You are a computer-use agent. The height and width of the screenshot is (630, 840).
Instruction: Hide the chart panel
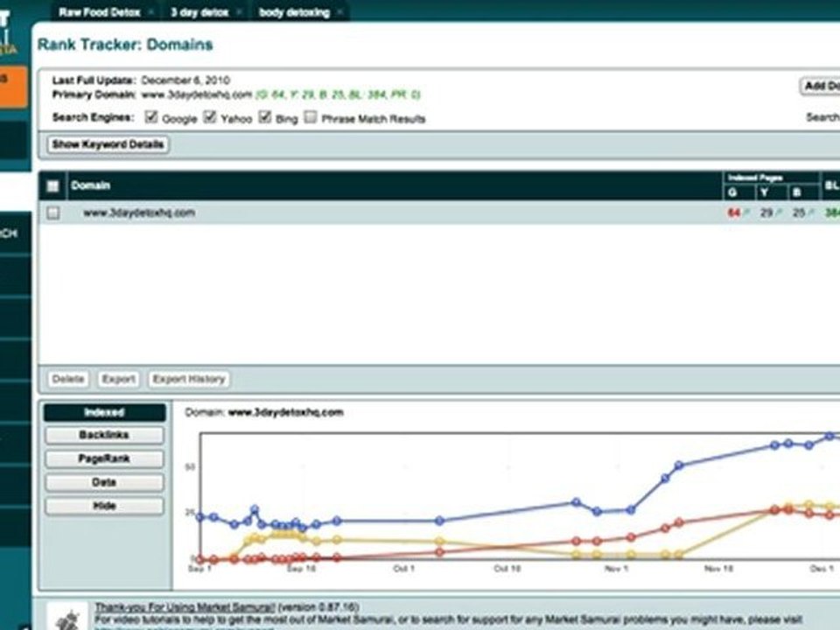[x=104, y=506]
